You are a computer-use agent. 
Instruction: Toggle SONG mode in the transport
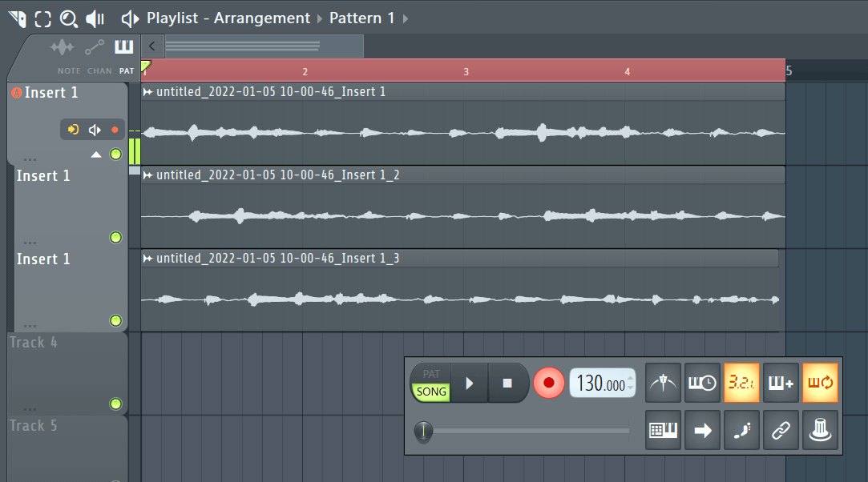click(430, 392)
